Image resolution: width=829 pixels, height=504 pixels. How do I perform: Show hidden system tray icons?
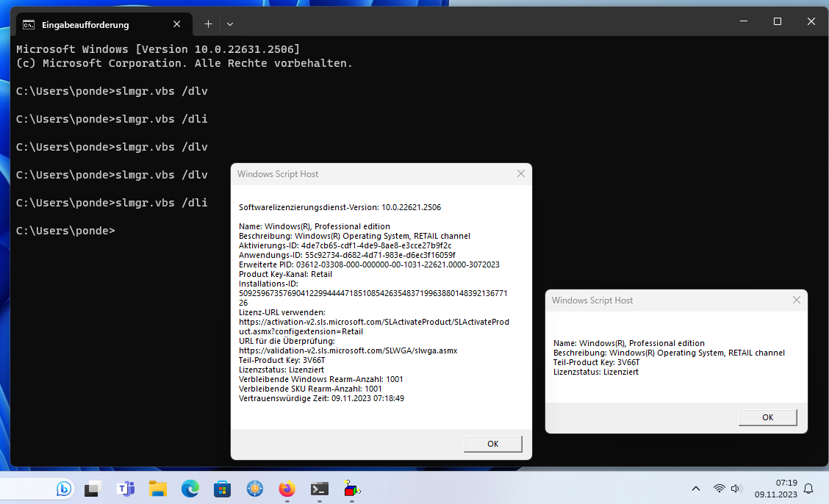tap(696, 489)
